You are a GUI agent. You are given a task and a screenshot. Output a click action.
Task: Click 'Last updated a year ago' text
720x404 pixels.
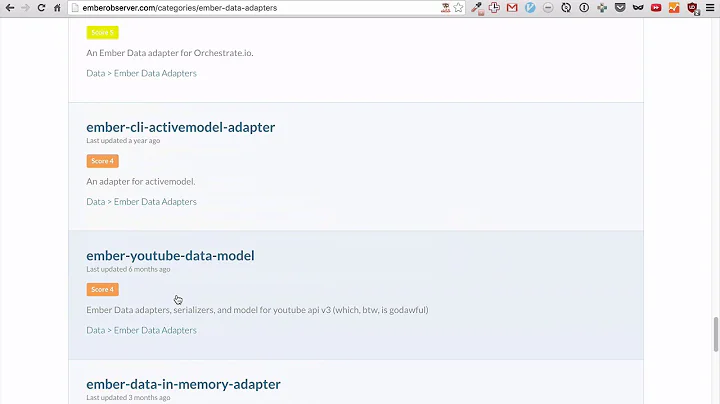(x=123, y=140)
